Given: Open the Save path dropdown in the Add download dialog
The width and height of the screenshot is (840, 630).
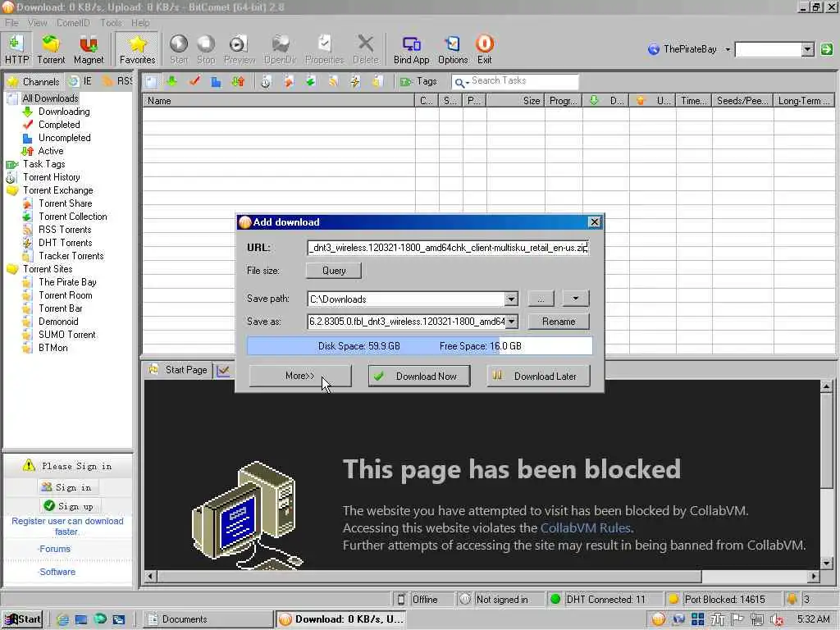Looking at the screenshot, I should (x=511, y=299).
